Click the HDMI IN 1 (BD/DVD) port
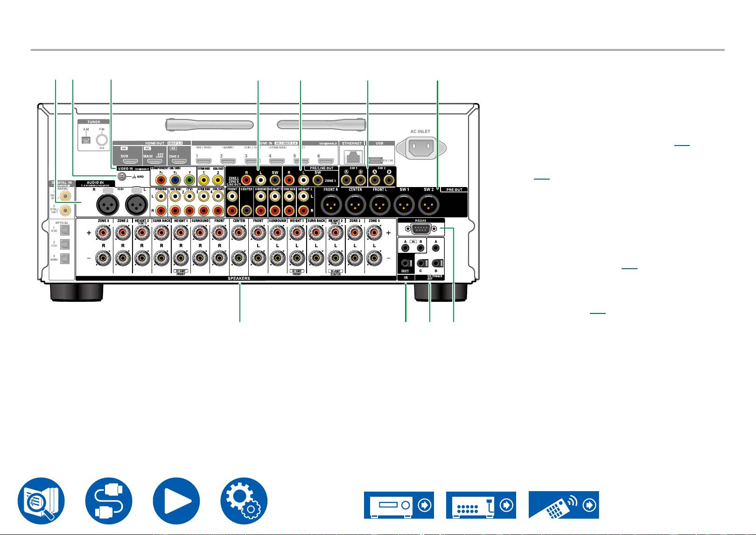756x535 pixels. point(203,161)
